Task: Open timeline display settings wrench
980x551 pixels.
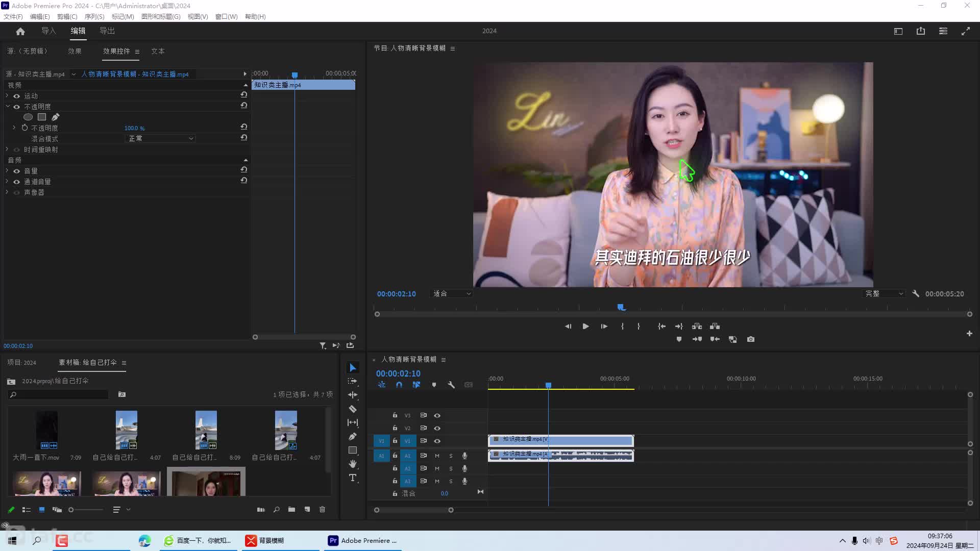Action: 451,385
